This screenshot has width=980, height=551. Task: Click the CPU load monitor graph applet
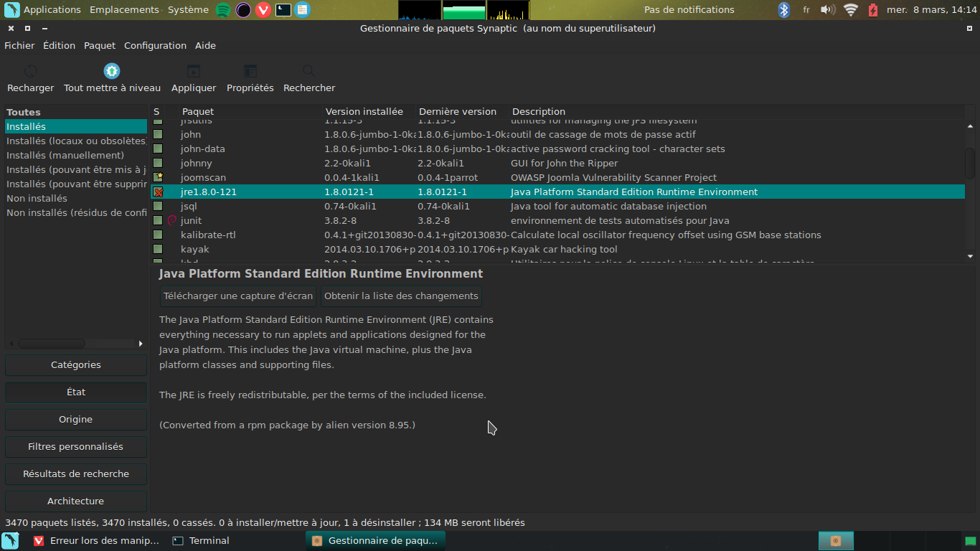click(420, 10)
